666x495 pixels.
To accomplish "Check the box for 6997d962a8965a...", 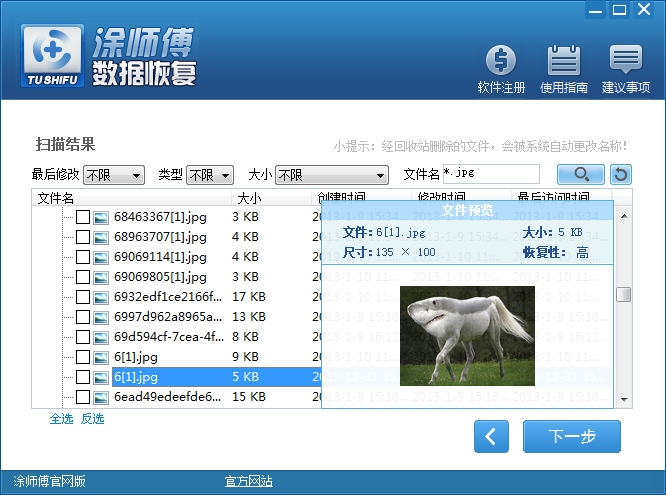I will click(83, 317).
